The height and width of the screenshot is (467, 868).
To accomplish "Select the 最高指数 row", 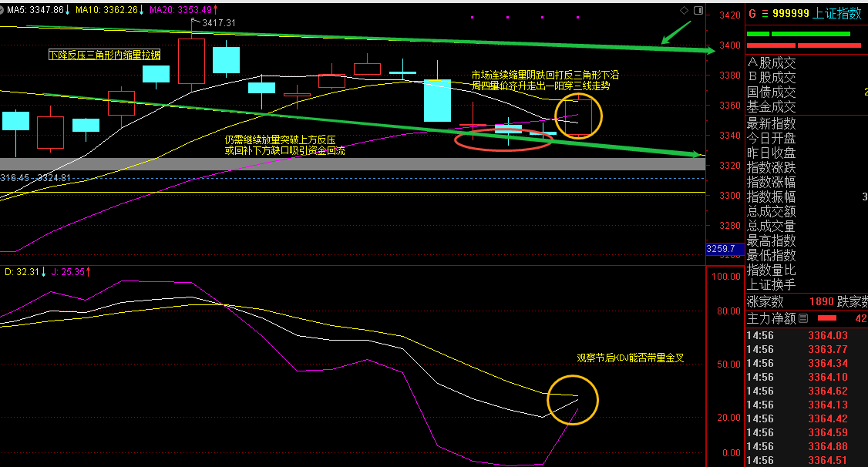I will (x=806, y=240).
